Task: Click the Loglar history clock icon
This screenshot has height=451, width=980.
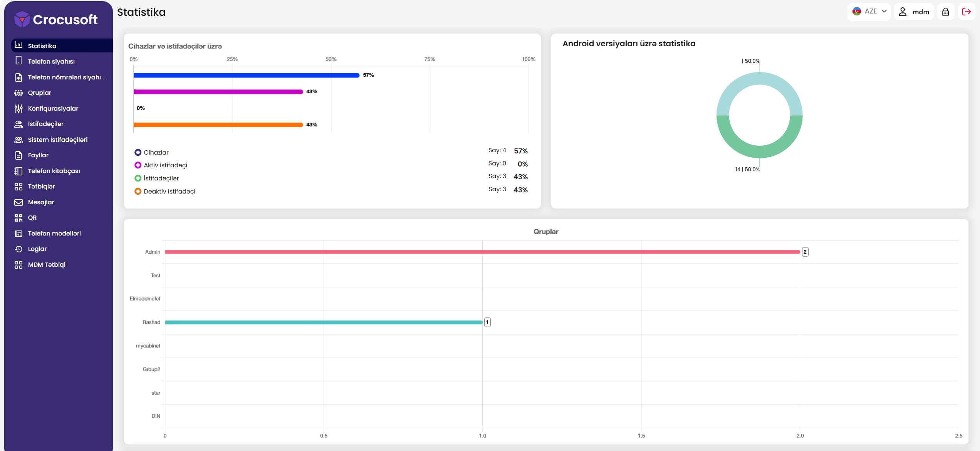Action: [18, 249]
